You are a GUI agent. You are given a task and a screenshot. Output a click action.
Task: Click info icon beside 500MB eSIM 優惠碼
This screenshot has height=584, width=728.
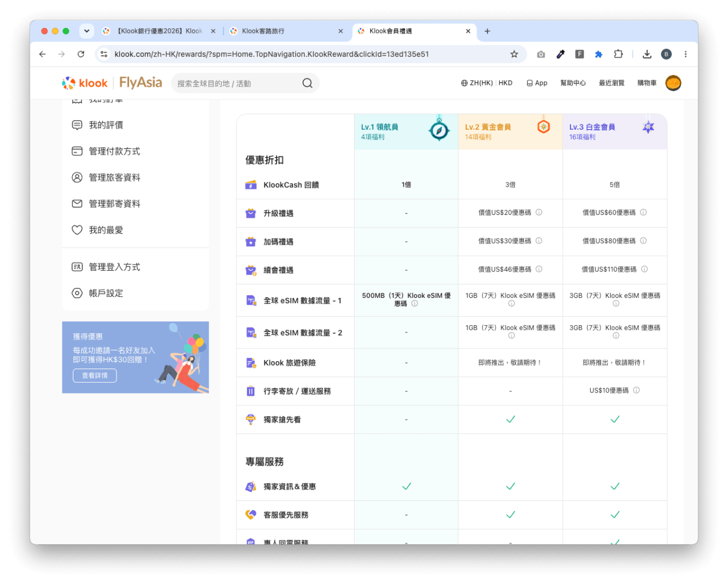click(415, 304)
